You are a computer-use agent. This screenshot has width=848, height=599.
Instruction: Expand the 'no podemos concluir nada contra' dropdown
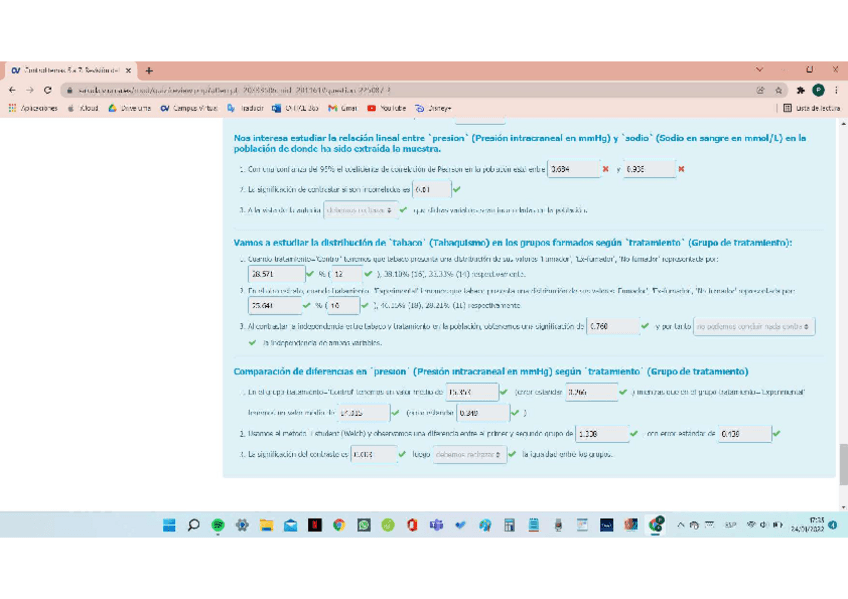coord(753,327)
